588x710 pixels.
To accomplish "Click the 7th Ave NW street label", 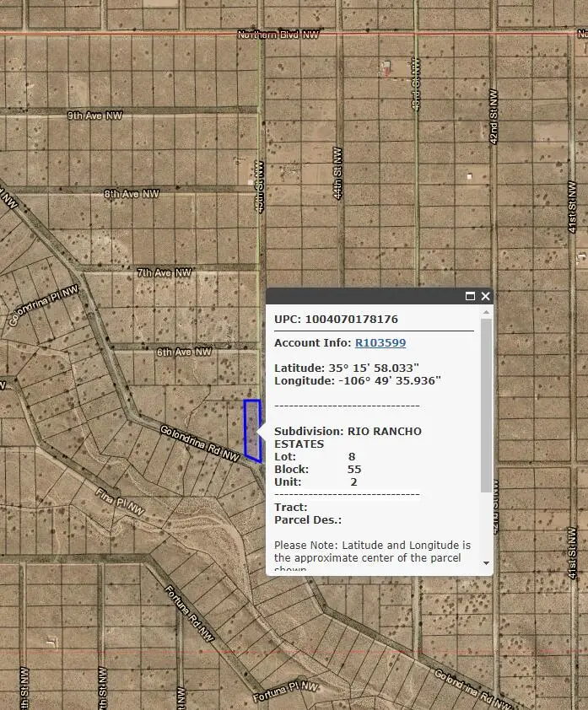I will pos(165,272).
